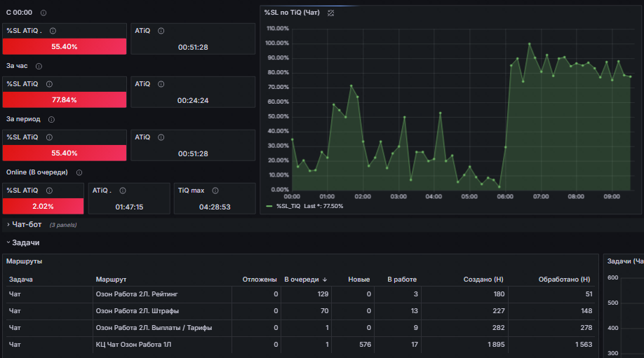
Task: Click info icon on TiQ max panel
Action: tap(215, 191)
